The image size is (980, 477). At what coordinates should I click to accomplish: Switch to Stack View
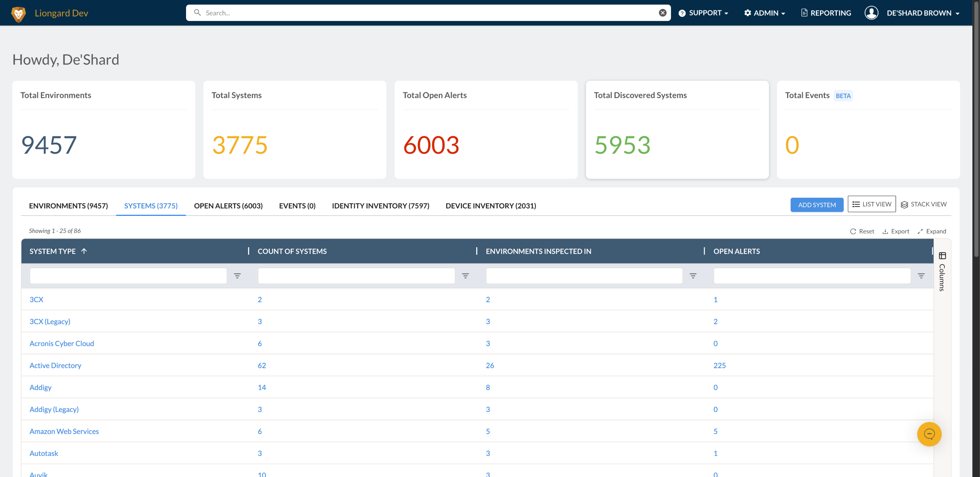coord(924,204)
